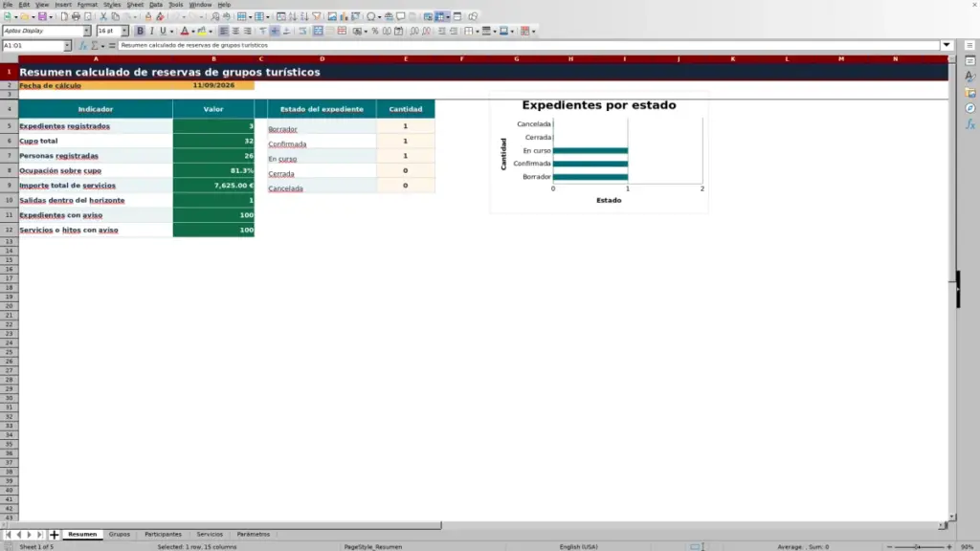Viewport: 980px width, 551px height.
Task: Open the sidebar Navigator compass icon
Action: (x=970, y=108)
